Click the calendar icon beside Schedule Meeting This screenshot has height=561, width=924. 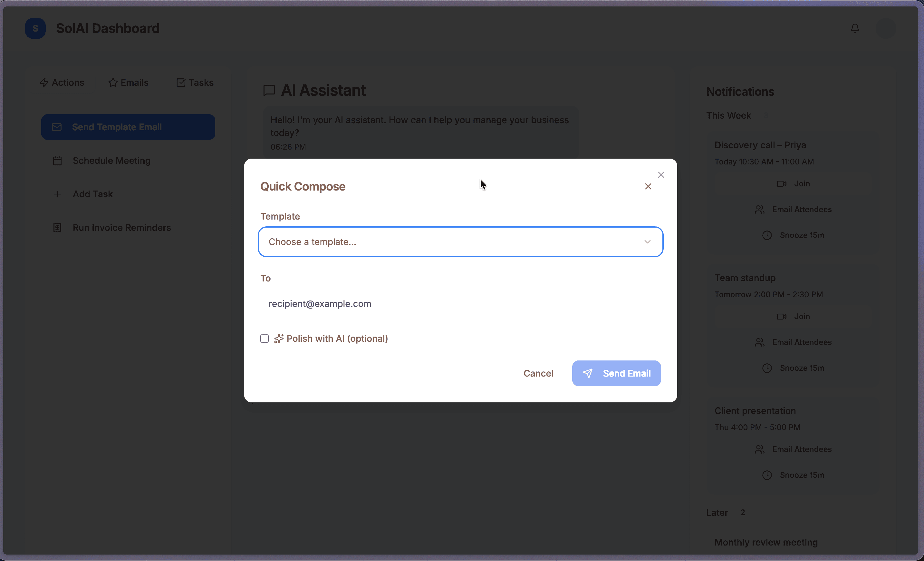(x=57, y=161)
